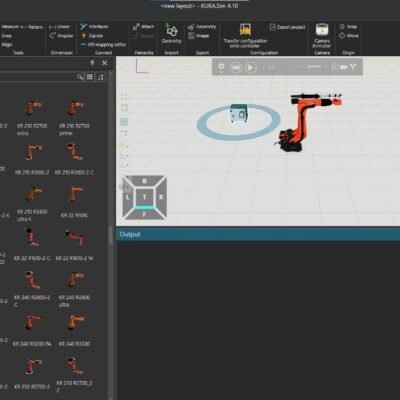Click Move in the Origin group
This screenshot has width=400, height=400.
click(349, 36)
